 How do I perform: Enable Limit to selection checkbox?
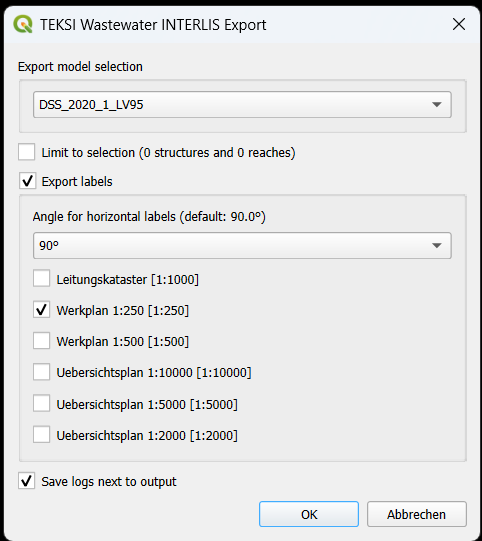[27, 152]
